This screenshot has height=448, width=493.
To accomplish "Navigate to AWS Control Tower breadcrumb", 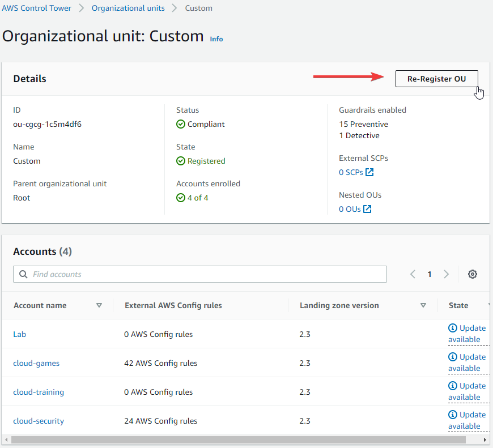I will coord(37,8).
